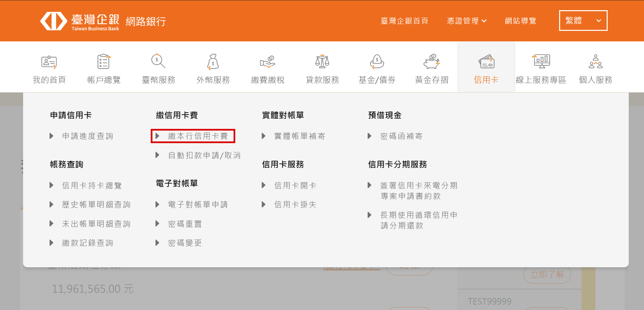The height and width of the screenshot is (310, 644).
Task: Open 黃金存摺 piggy bank icon
Action: (431, 61)
